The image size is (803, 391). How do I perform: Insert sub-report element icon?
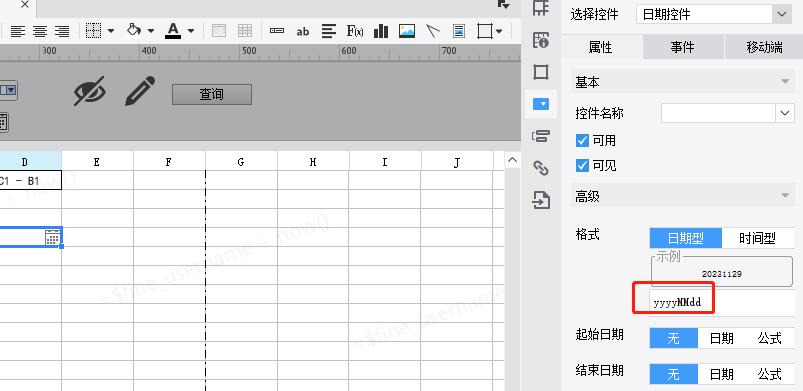click(x=459, y=31)
